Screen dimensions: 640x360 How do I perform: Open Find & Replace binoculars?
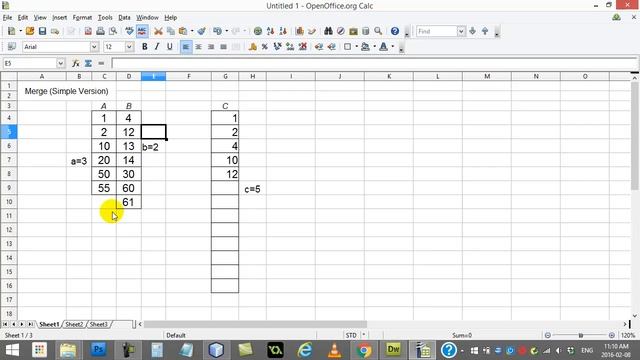(328, 31)
